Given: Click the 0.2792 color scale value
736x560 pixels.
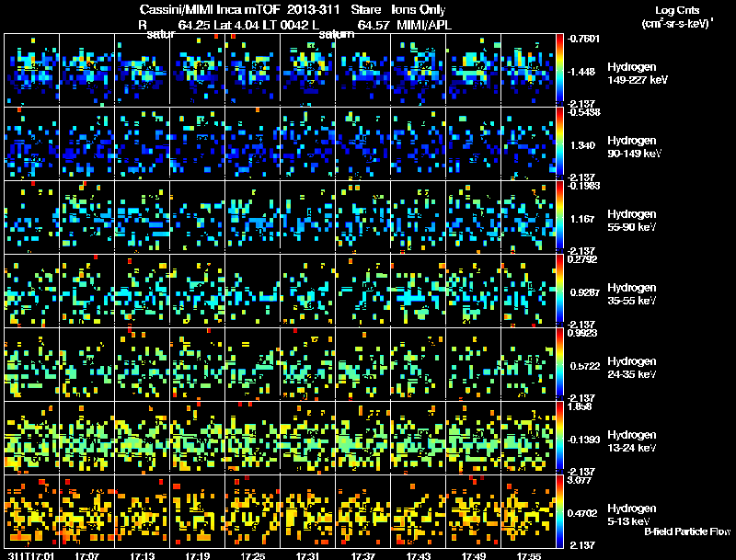Looking at the screenshot, I should pos(582,259).
